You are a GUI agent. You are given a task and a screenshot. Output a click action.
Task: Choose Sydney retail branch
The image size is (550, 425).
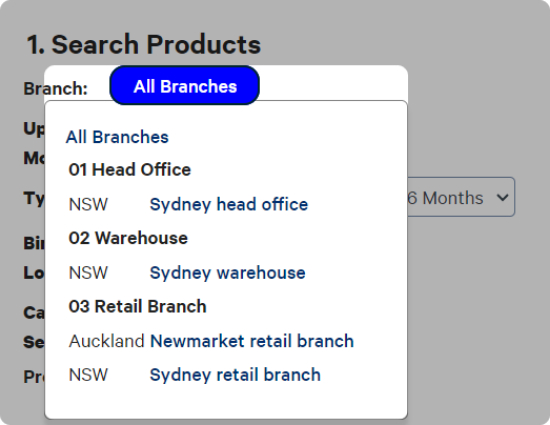pyautogui.click(x=235, y=375)
